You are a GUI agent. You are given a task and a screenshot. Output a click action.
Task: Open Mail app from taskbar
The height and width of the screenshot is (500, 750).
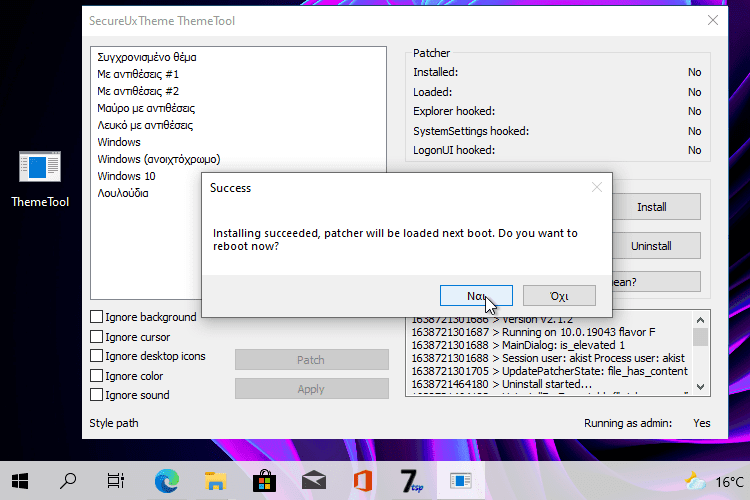[314, 481]
